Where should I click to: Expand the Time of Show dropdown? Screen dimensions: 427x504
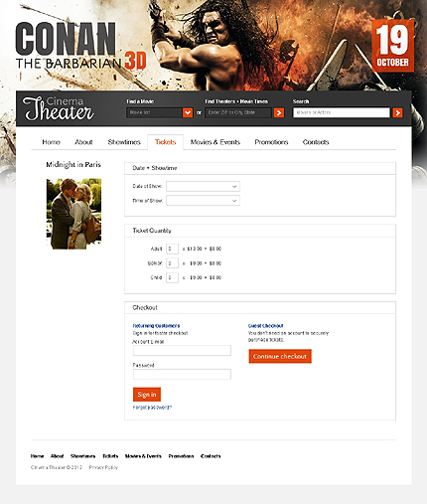click(x=203, y=201)
